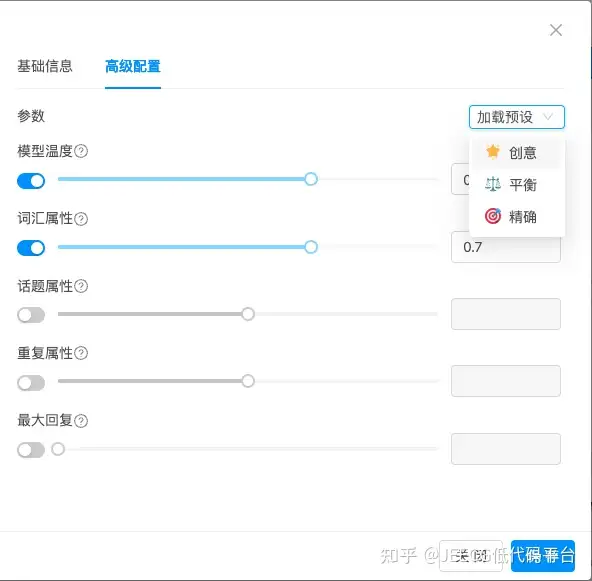Screen dimensions: 592x581
Task: Click the help icon beside 重复属性
Action: pyautogui.click(x=81, y=353)
